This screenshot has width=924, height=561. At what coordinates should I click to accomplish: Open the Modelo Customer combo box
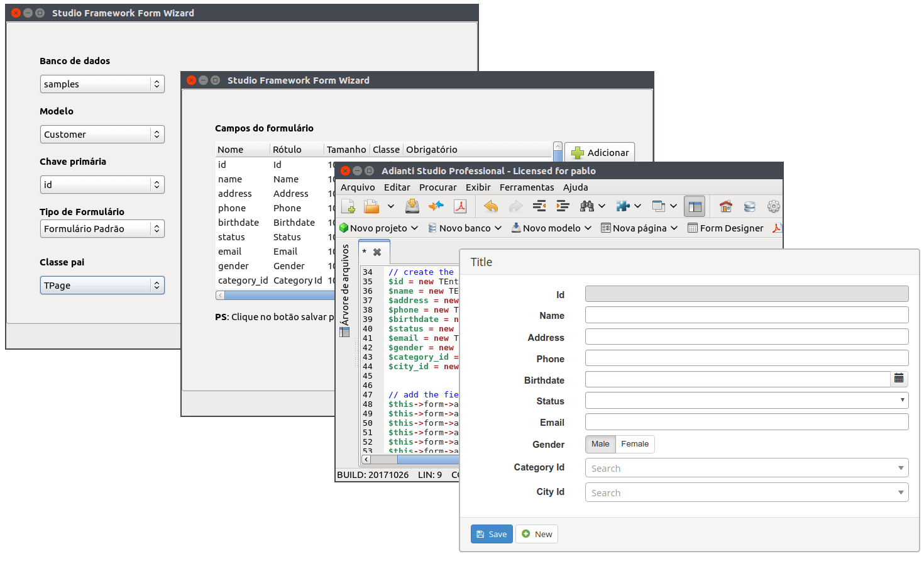(102, 135)
